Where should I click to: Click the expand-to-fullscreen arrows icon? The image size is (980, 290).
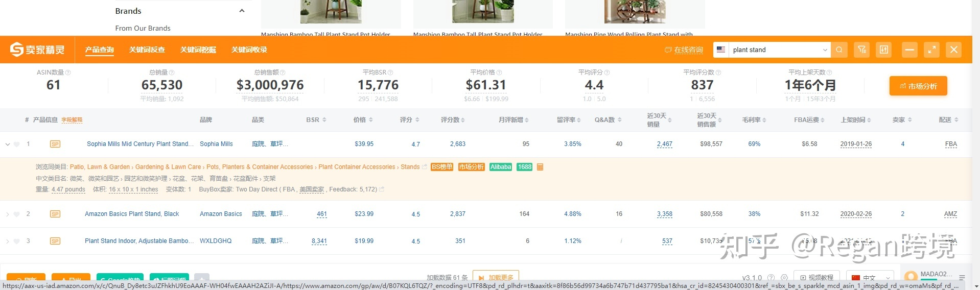[x=931, y=50]
